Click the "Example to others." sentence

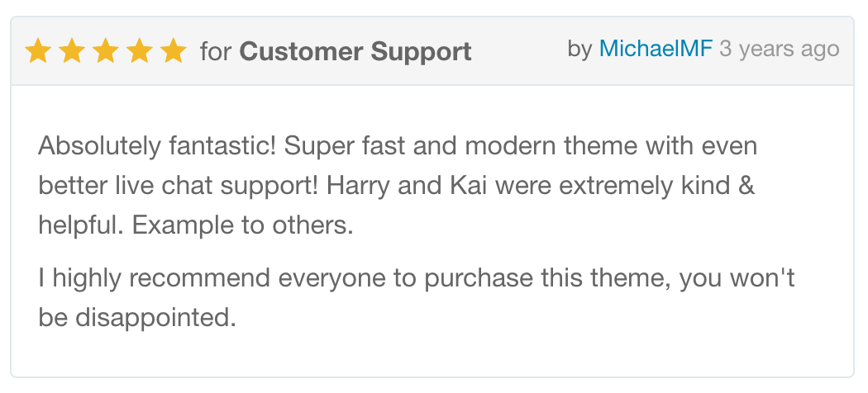coord(242,225)
